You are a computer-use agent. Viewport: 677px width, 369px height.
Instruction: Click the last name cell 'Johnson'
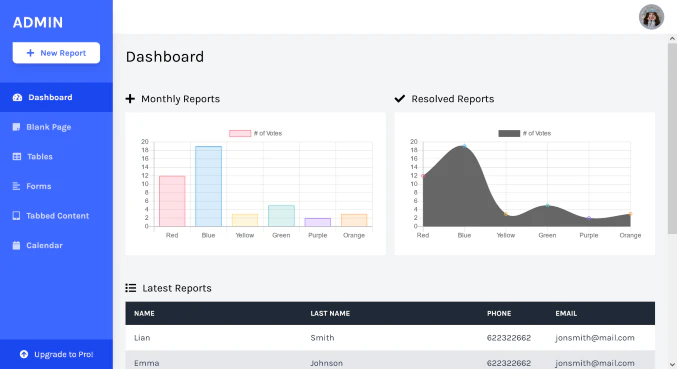click(326, 363)
